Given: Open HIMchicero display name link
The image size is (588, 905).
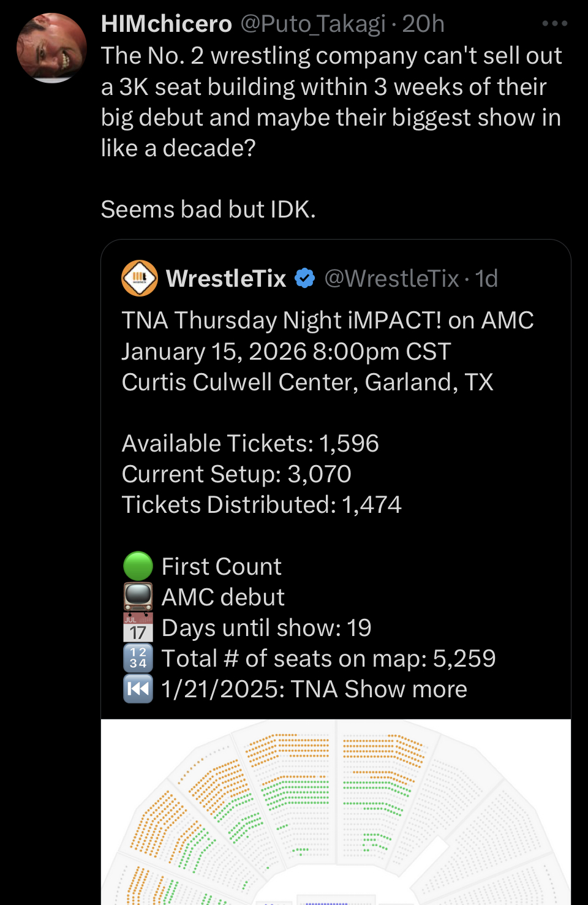Looking at the screenshot, I should tap(167, 24).
